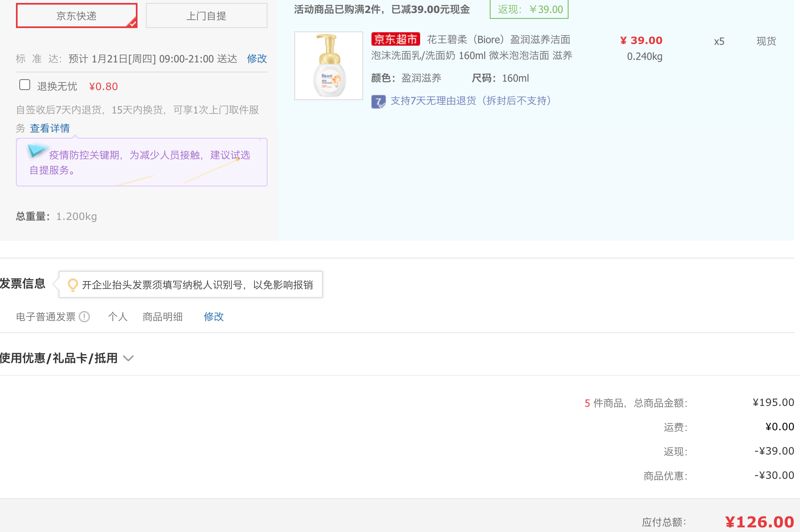Click the 返现 ¥39.00 green tag

click(529, 9)
